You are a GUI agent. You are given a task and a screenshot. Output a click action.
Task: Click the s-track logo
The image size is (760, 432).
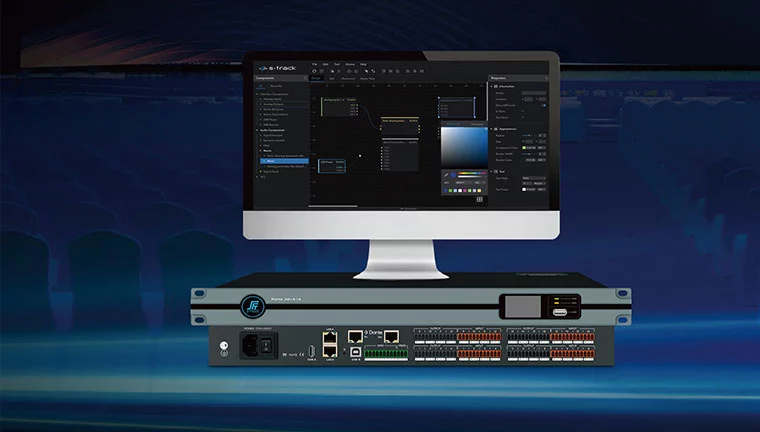click(x=277, y=68)
